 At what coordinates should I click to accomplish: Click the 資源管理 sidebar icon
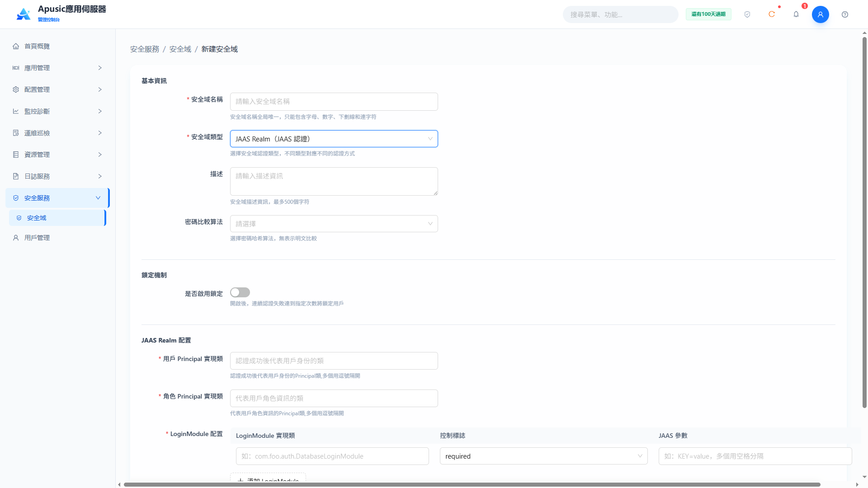coord(16,155)
